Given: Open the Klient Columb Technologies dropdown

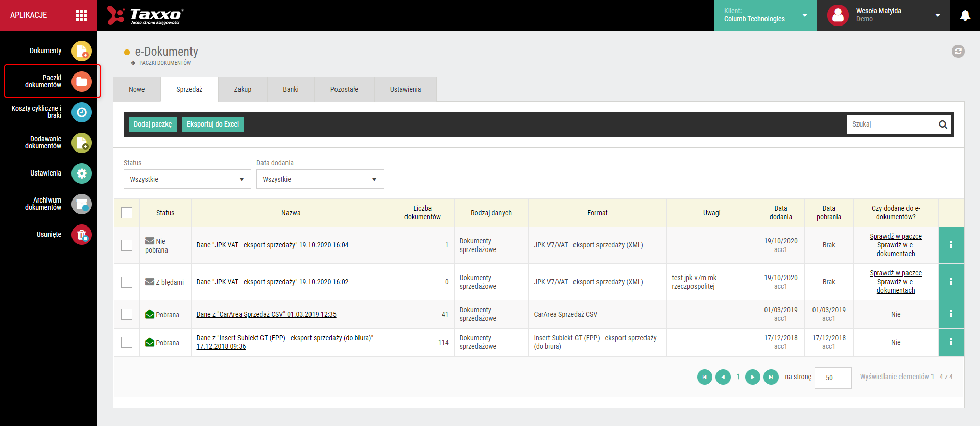Looking at the screenshot, I should (765, 15).
